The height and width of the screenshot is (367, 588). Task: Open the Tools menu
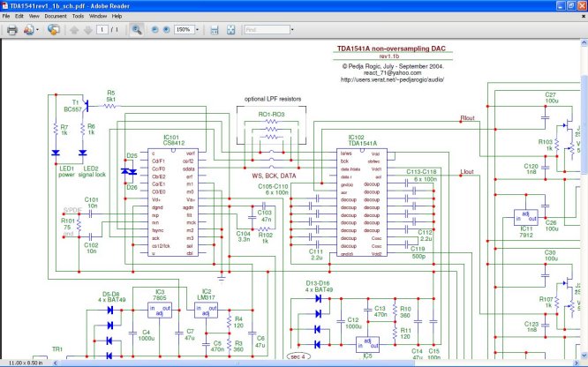click(78, 16)
